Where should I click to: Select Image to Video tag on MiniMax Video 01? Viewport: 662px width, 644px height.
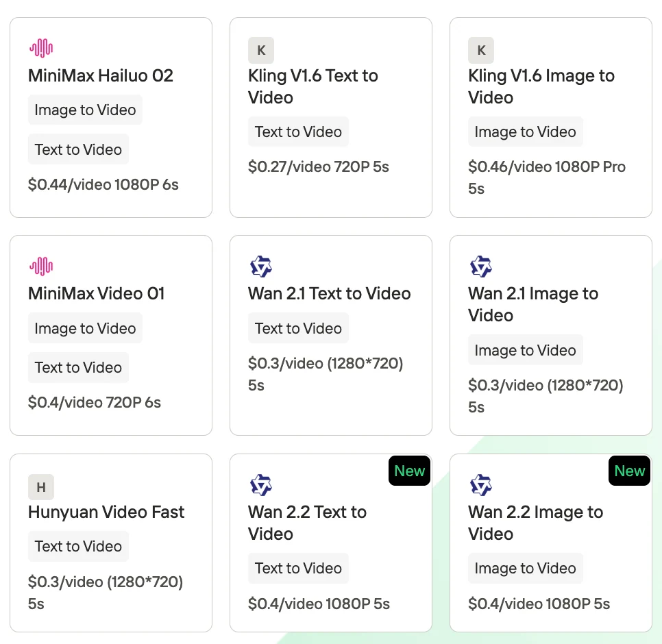(x=85, y=328)
